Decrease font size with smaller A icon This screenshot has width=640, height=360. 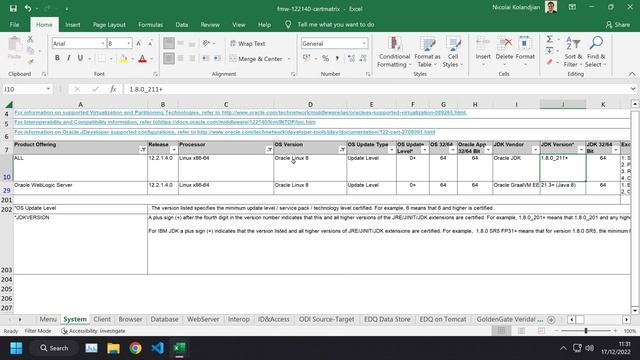150,43
